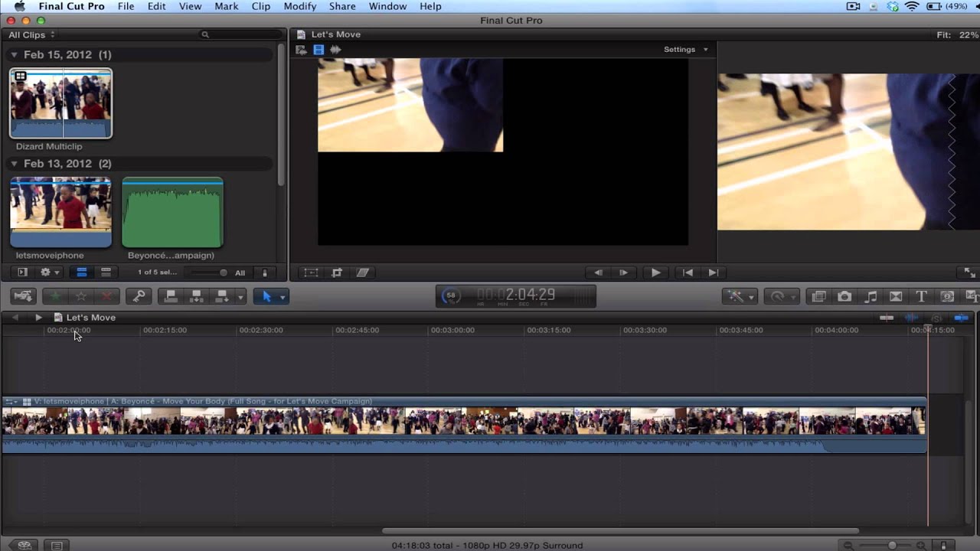Select the letsmoveiphone clip thumbnail

tap(60, 213)
